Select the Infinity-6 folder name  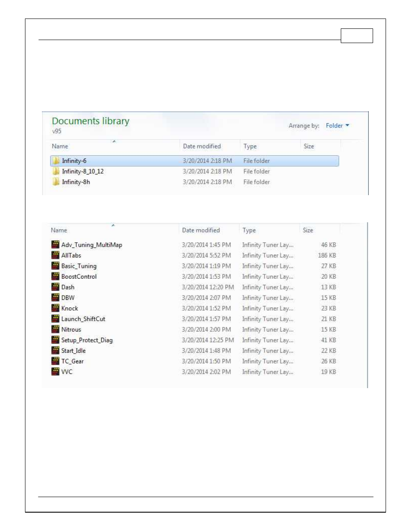coord(74,161)
